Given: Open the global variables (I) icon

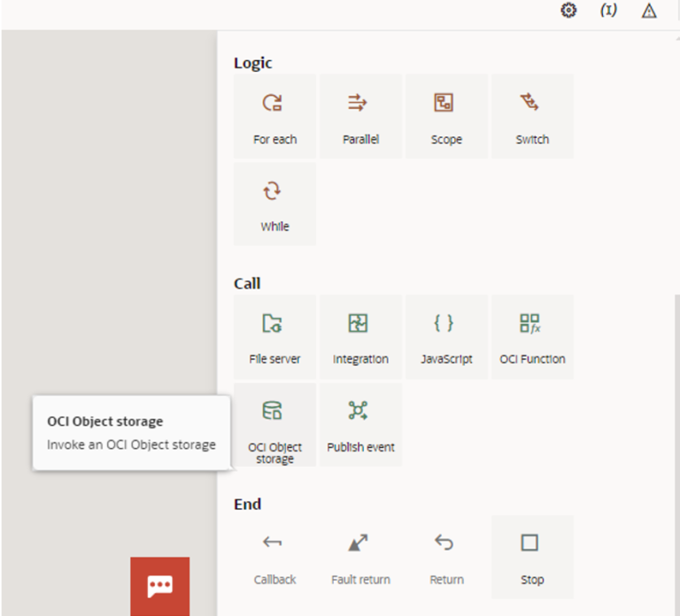Looking at the screenshot, I should pos(608,11).
